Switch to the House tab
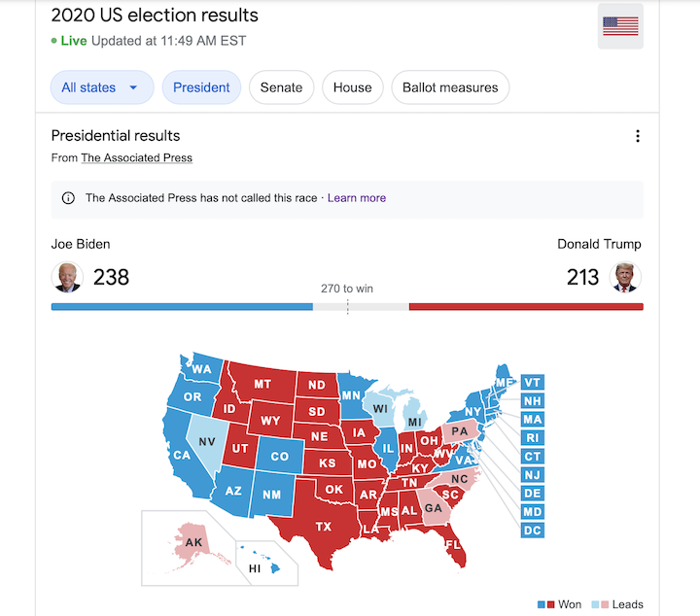The width and height of the screenshot is (700, 616). pos(352,87)
